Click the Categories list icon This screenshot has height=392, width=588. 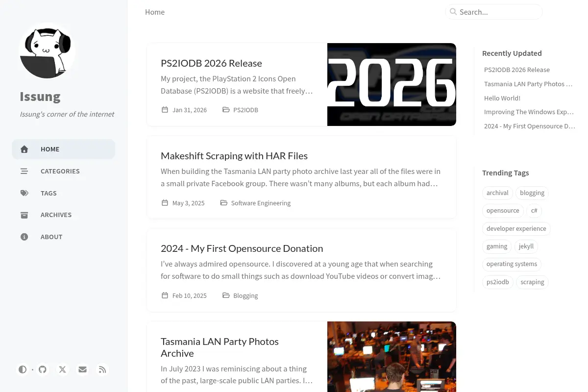pos(24,171)
